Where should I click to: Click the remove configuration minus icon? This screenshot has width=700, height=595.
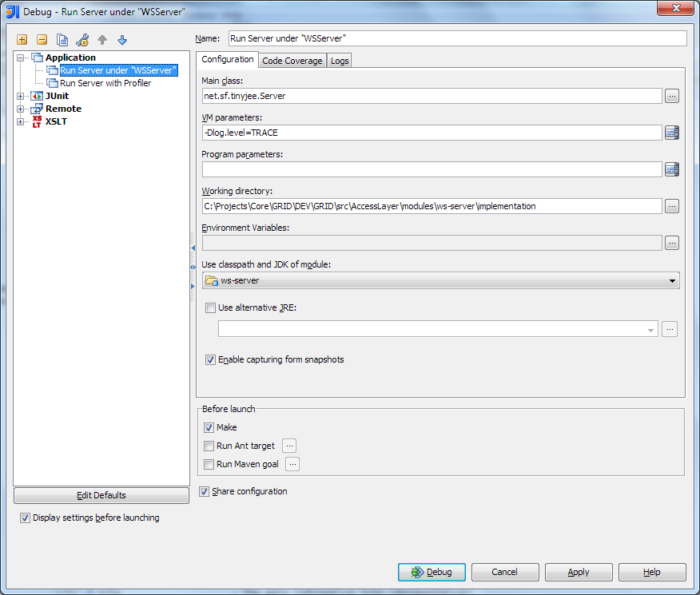42,40
